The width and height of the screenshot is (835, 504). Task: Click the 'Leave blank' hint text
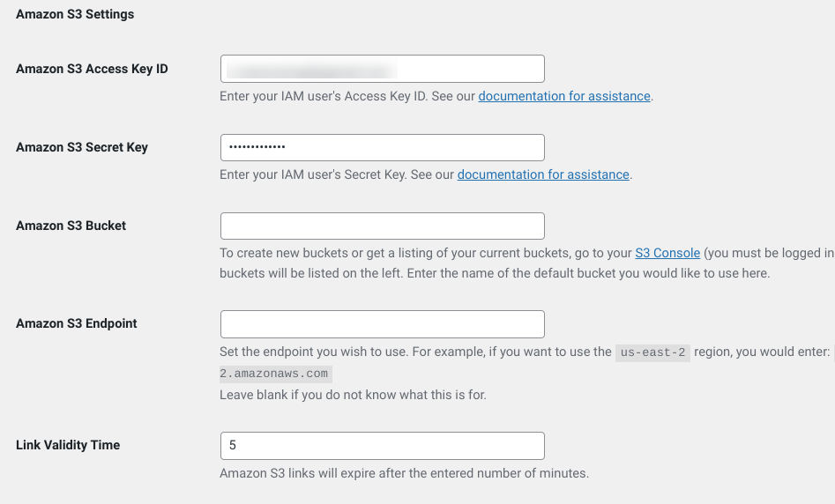click(353, 396)
